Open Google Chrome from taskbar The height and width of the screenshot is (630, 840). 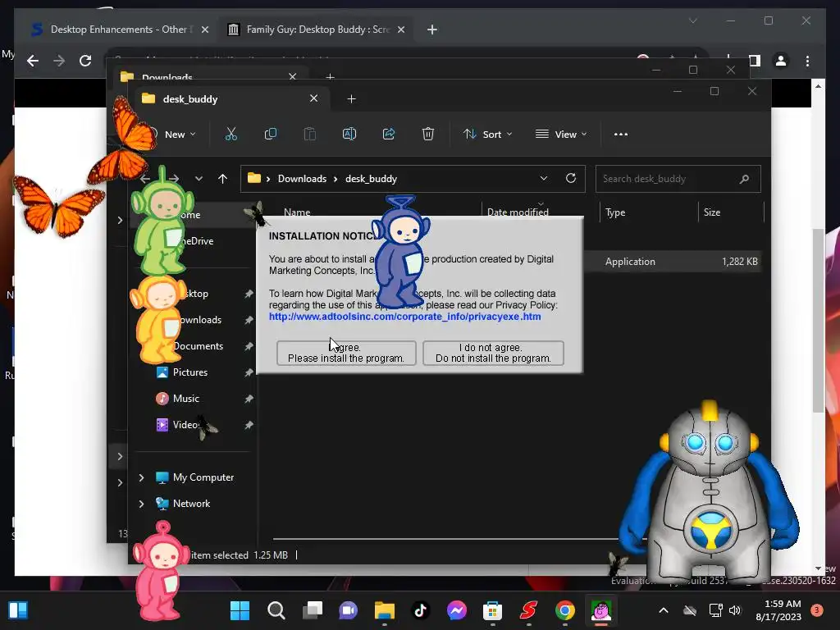(x=564, y=610)
